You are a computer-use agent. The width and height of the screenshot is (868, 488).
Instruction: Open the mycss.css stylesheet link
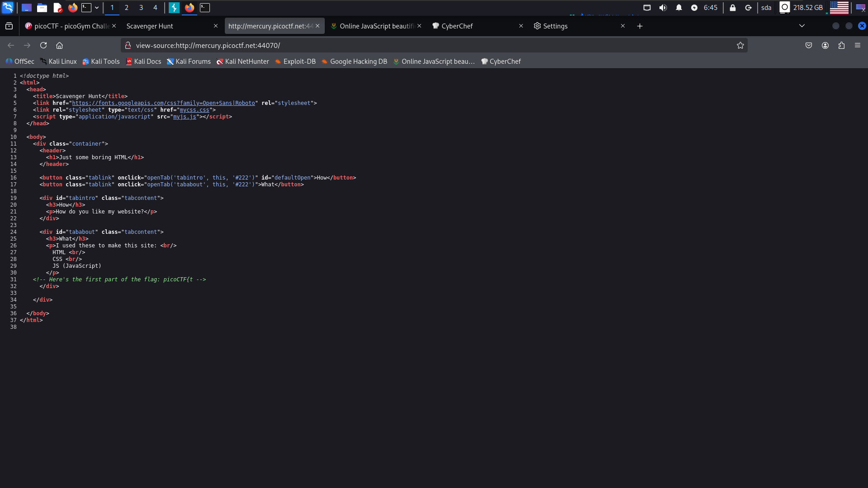[194, 110]
